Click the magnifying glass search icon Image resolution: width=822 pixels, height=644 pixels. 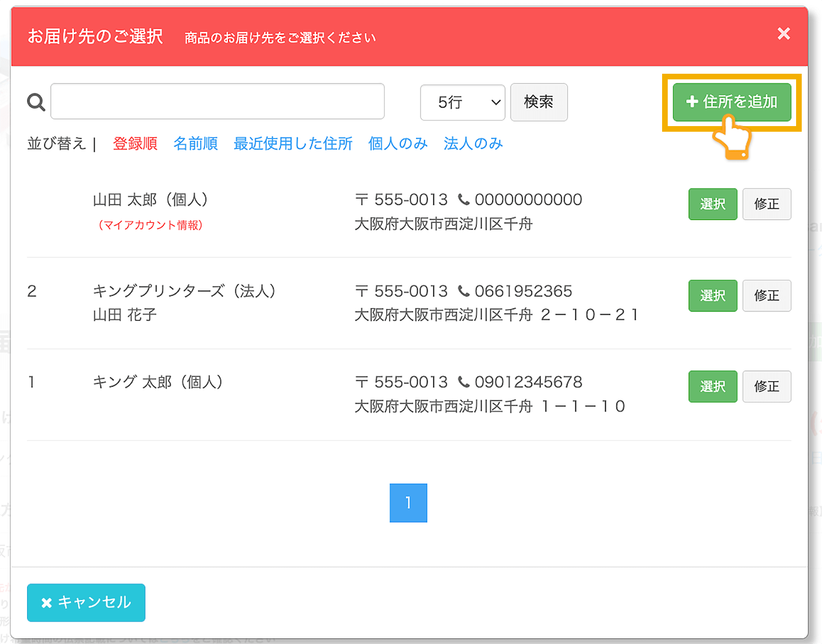pos(35,101)
